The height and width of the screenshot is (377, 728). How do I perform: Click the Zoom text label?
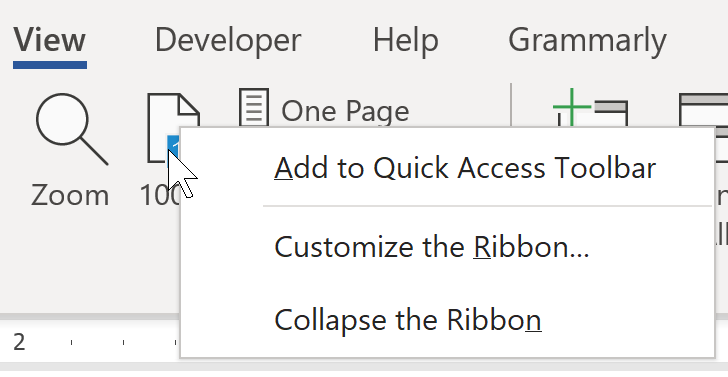(70, 195)
